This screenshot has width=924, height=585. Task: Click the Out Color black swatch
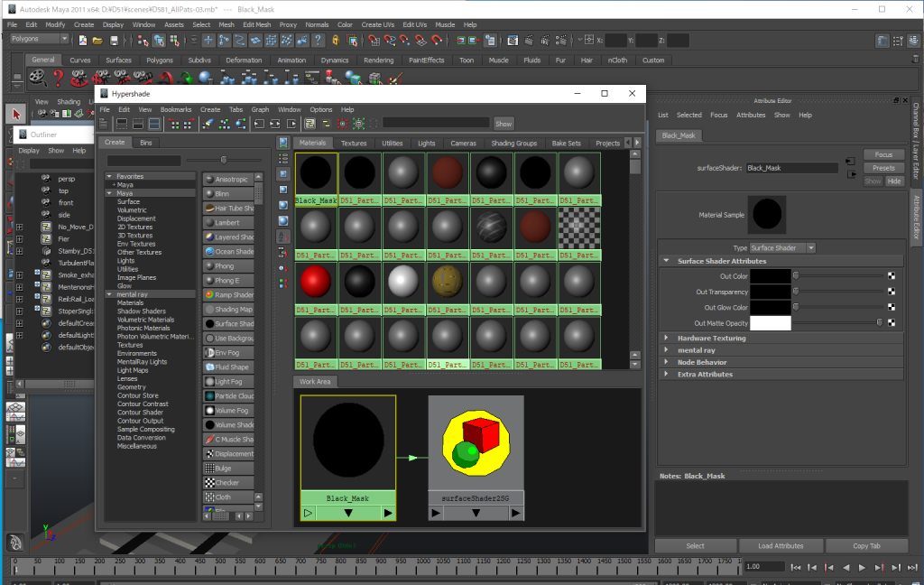771,276
